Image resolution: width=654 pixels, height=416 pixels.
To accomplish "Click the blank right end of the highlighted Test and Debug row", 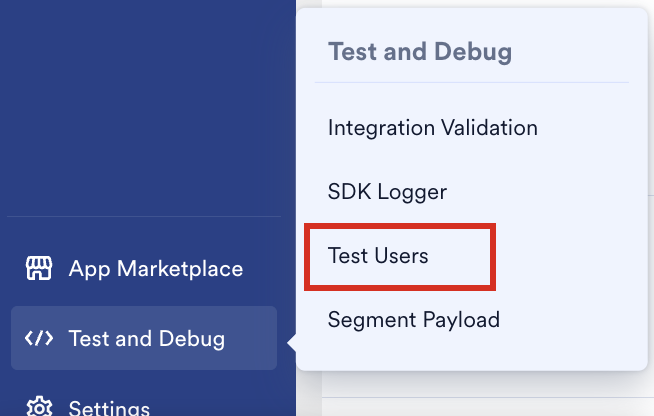I will click(x=252, y=338).
